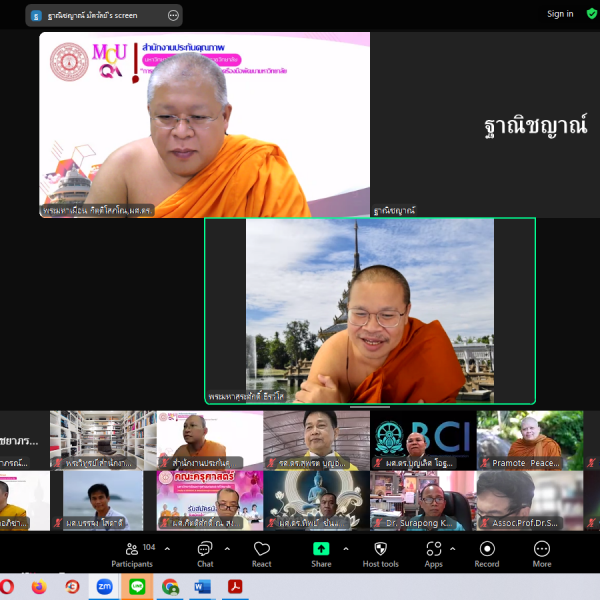Open Host tools shield
Viewport: 600px width, 600px height.
tap(381, 555)
